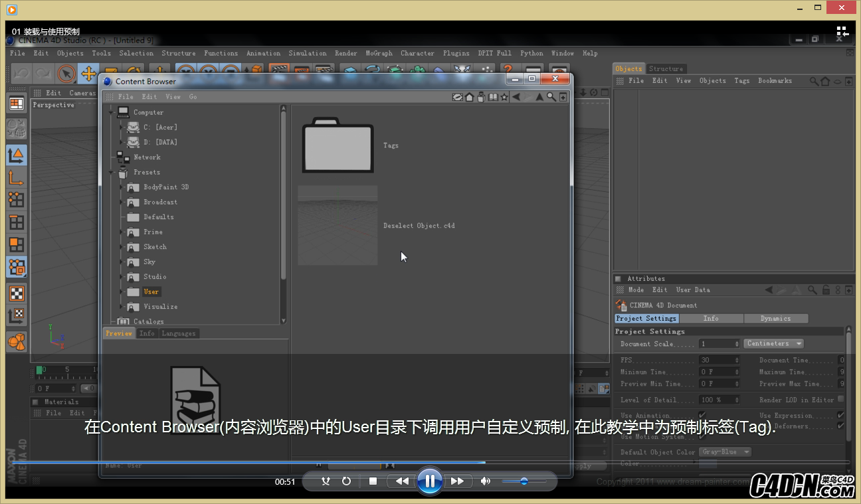
Task: Expand the D: [DATA] drive node
Action: [121, 142]
